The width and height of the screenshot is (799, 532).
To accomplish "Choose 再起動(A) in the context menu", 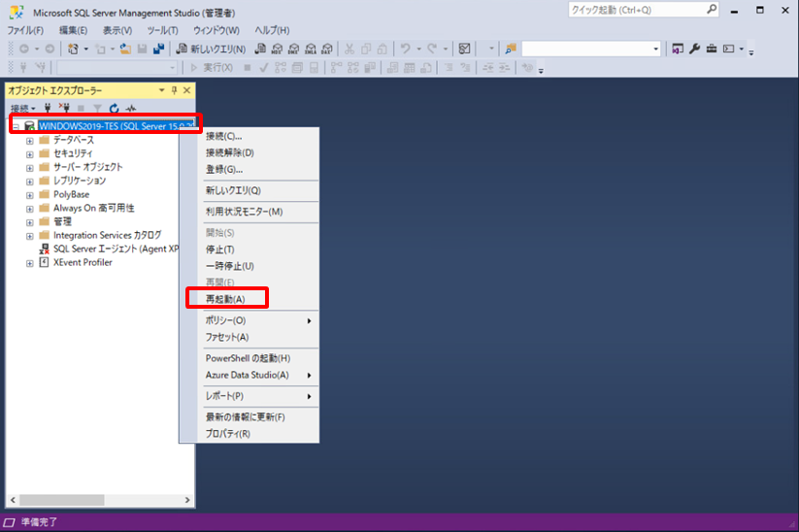I will pyautogui.click(x=258, y=299).
